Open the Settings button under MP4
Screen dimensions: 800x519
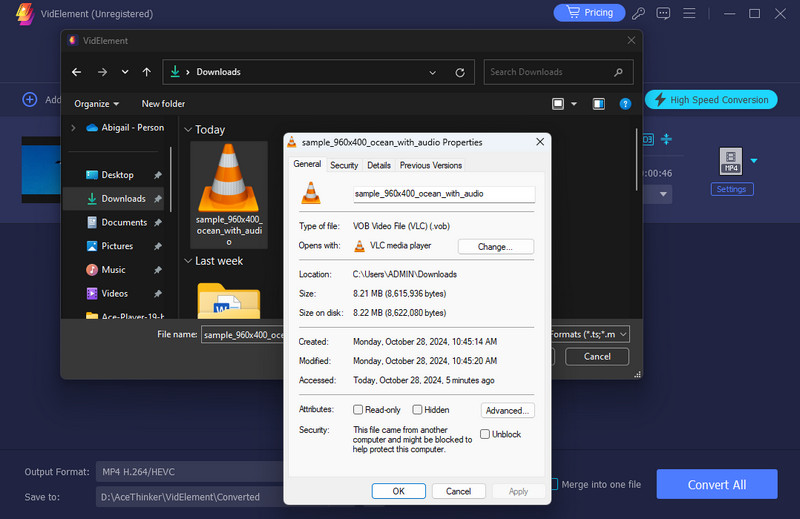pos(732,189)
